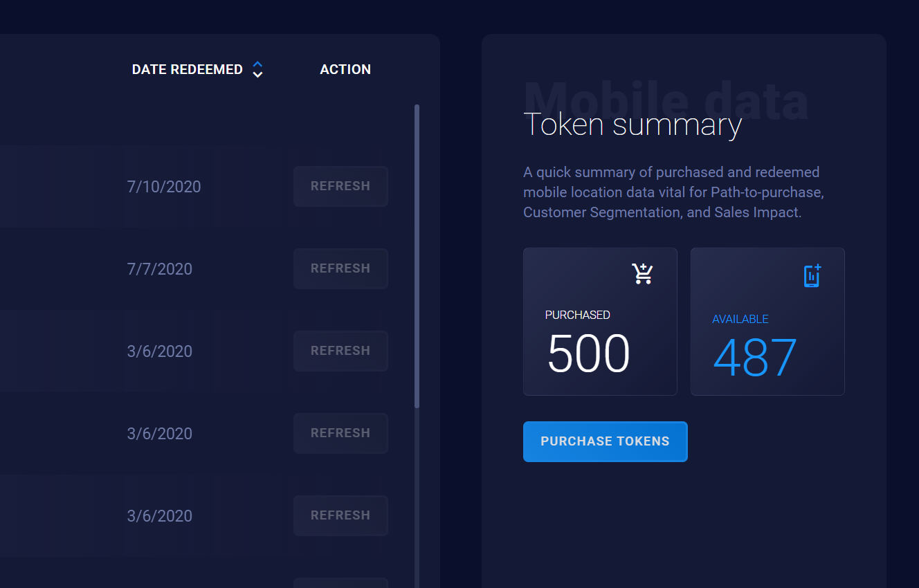
Task: Select the 7/7/2020 date cell
Action: point(160,269)
